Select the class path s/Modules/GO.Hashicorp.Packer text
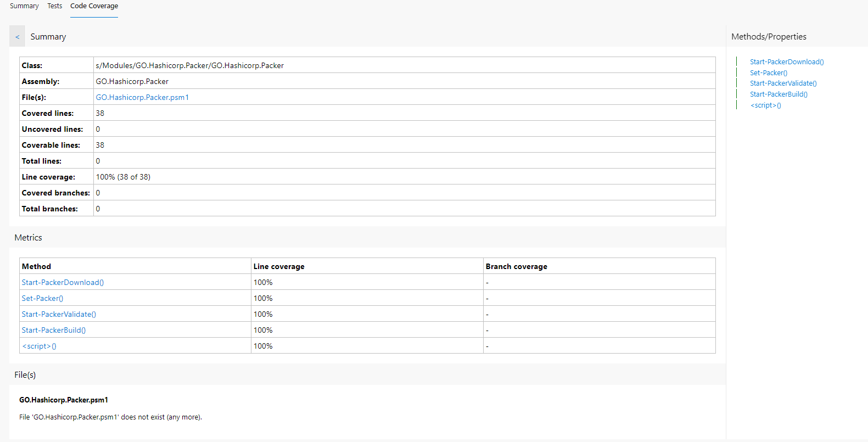The image size is (868, 442). click(190, 65)
